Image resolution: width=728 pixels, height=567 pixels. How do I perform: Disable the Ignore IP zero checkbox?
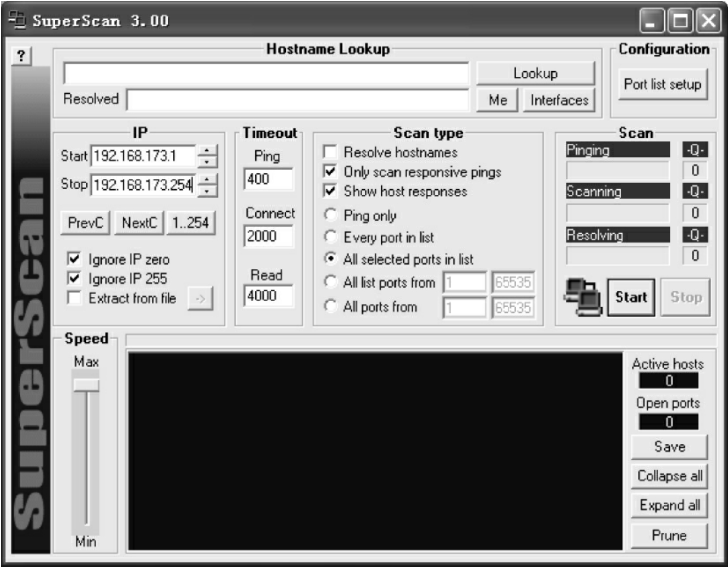coord(74,259)
